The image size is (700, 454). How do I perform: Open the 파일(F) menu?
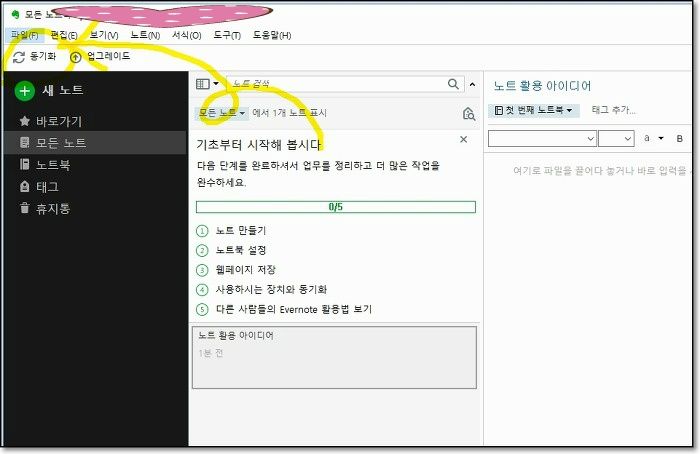25,35
